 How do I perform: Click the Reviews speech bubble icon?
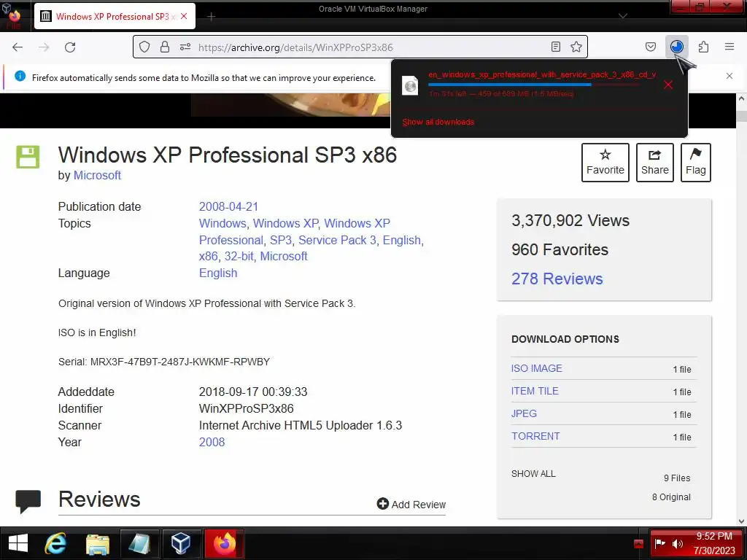[28, 502]
